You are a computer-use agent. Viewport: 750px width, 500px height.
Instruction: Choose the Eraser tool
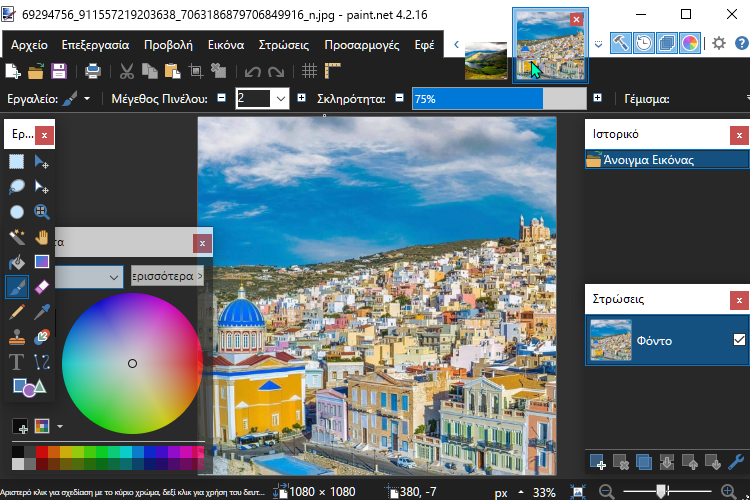42,288
